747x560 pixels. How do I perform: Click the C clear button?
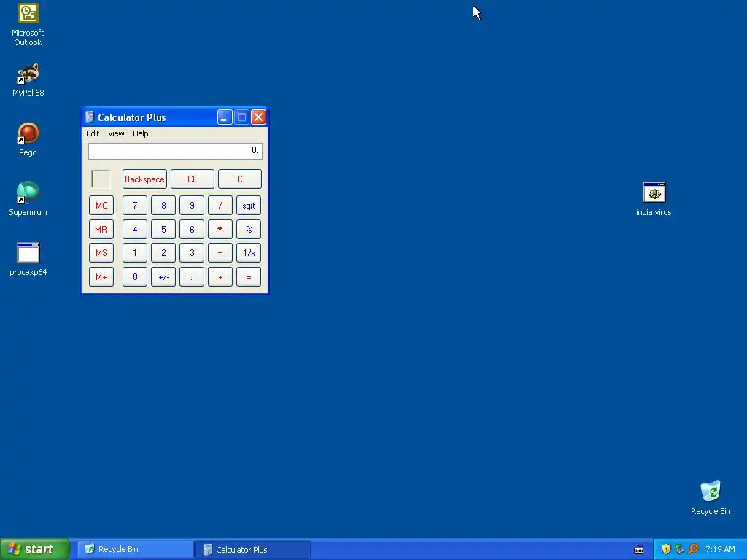click(239, 179)
